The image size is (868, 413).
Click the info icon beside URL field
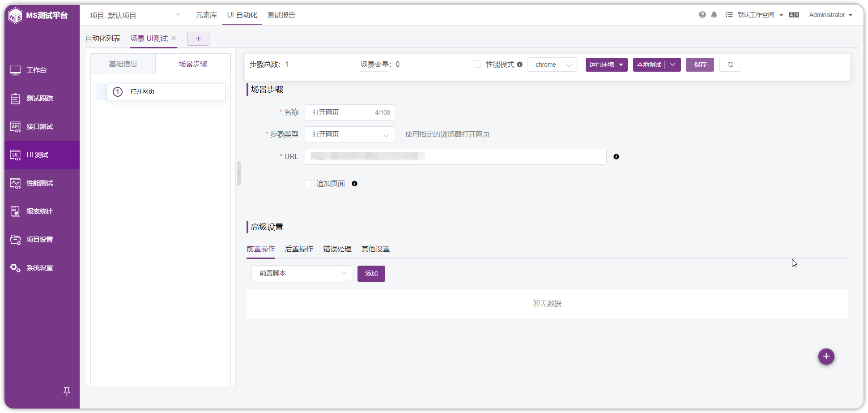coord(616,157)
